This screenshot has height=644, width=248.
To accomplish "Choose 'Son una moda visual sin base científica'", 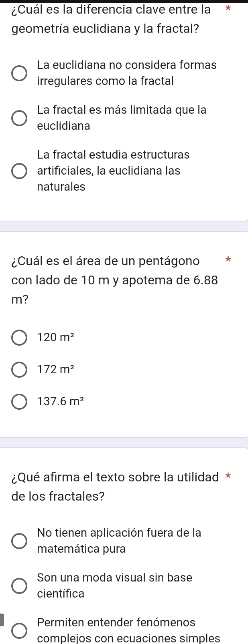I will click(19, 586).
